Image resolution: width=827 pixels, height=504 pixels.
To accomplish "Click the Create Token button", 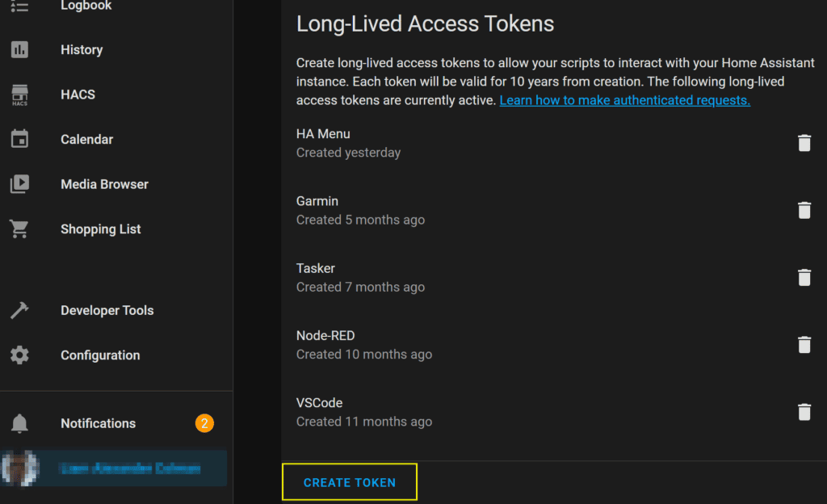I will click(349, 482).
